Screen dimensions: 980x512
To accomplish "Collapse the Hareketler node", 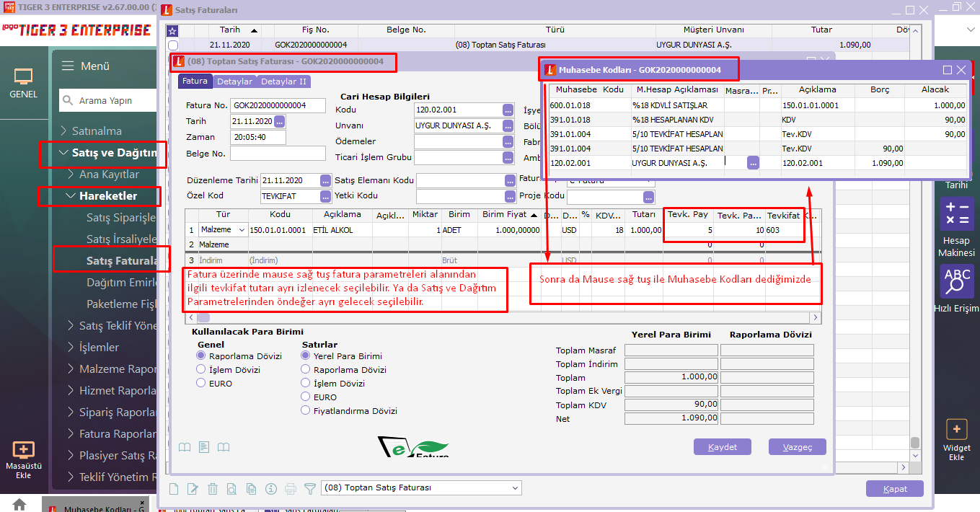I will (x=71, y=196).
